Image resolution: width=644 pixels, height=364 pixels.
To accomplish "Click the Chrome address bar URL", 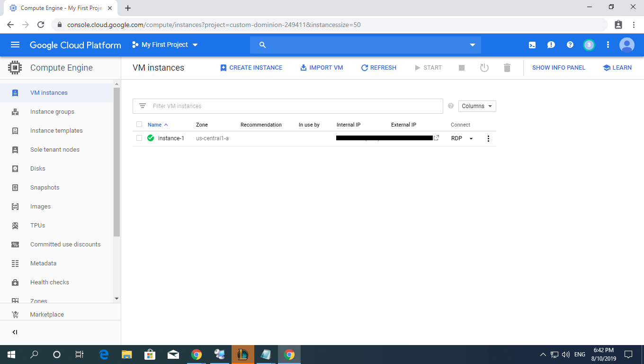I will [214, 25].
